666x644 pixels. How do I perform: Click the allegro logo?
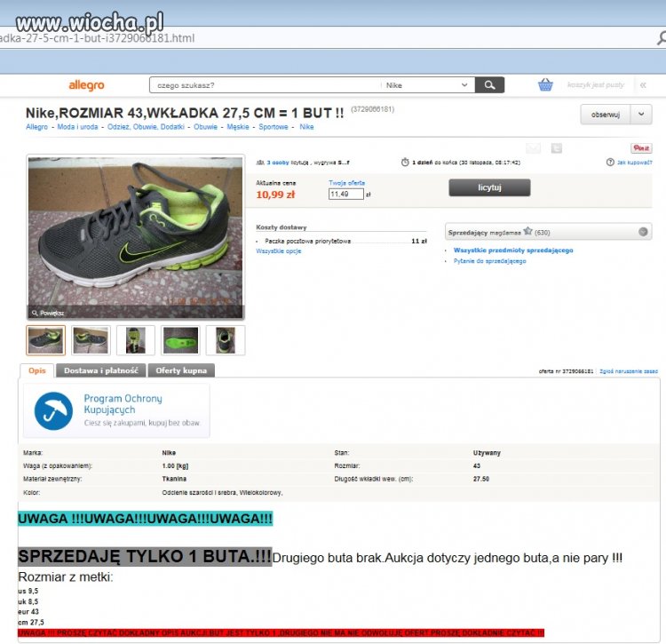coord(86,85)
